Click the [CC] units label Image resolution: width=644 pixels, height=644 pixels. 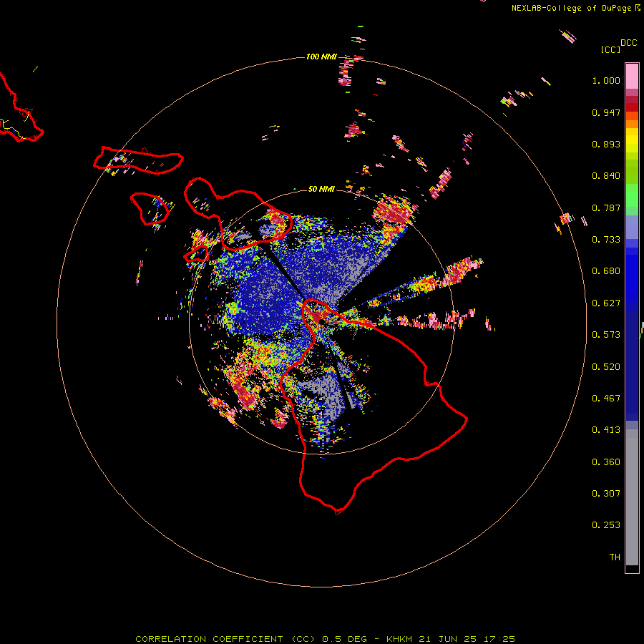pos(610,49)
